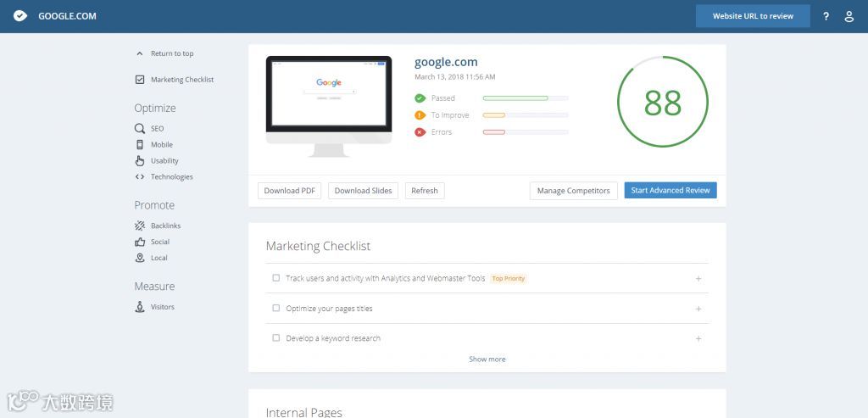Go to Usability section in sidebar
868x418 pixels.
164,160
